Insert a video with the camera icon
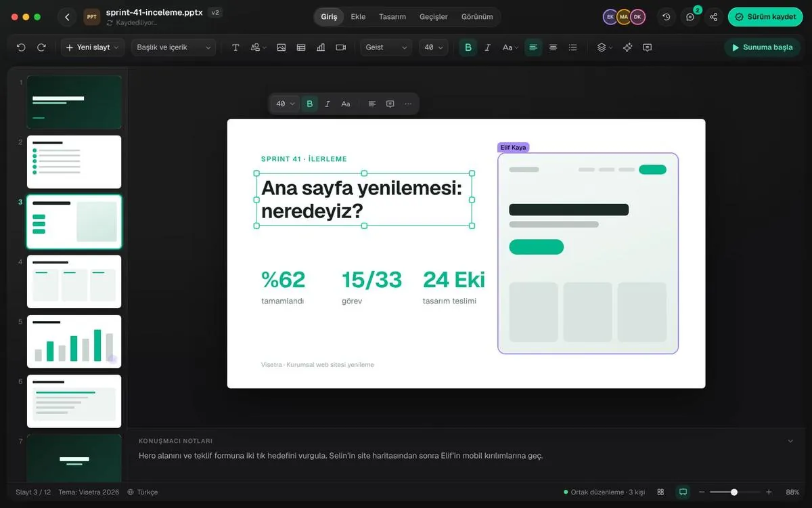Screen dimensions: 812x508 340,47
